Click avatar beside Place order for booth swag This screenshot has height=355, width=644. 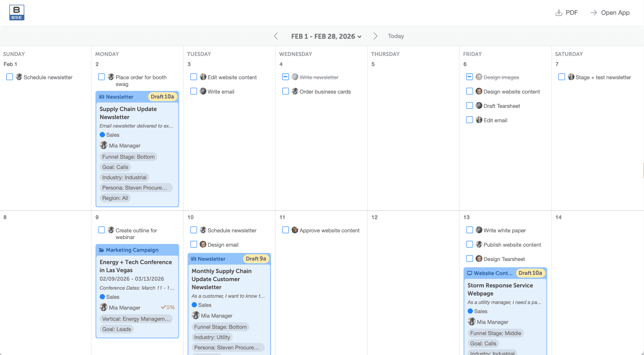tap(111, 77)
